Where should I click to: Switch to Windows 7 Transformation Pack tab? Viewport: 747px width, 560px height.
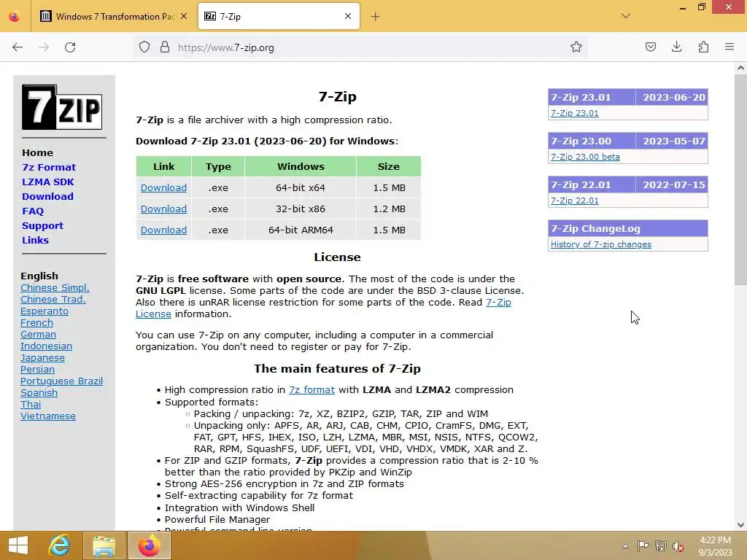click(x=114, y=17)
